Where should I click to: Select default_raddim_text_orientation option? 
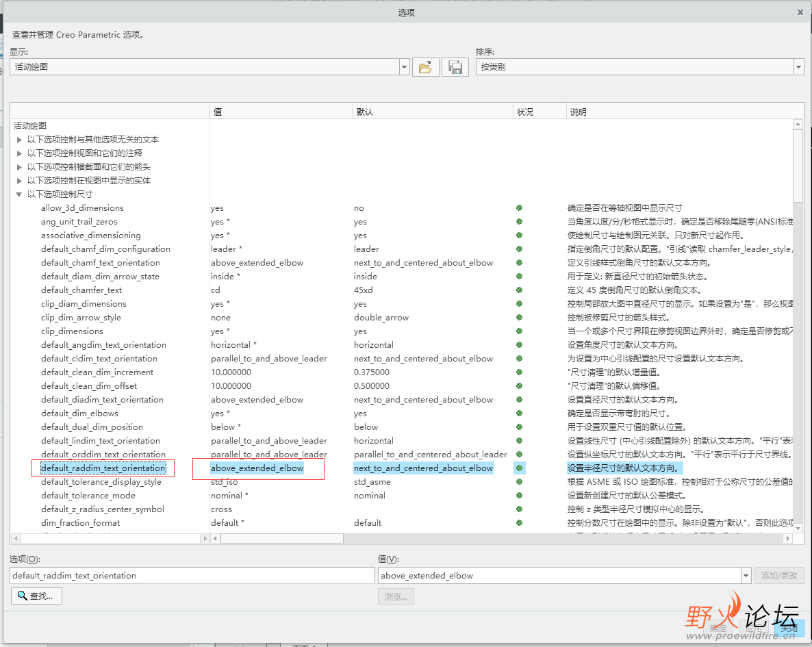(103, 468)
